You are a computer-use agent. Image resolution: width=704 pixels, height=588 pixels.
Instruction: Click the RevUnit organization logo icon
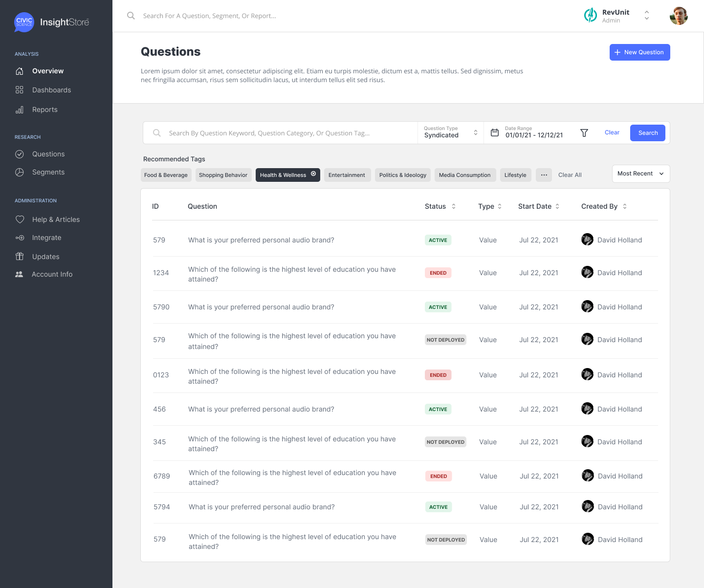tap(591, 15)
